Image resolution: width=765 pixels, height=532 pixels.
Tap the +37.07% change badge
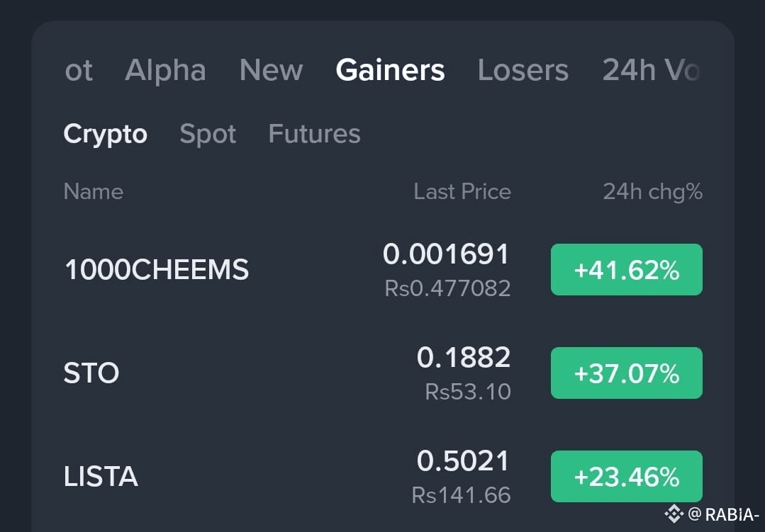(x=627, y=373)
